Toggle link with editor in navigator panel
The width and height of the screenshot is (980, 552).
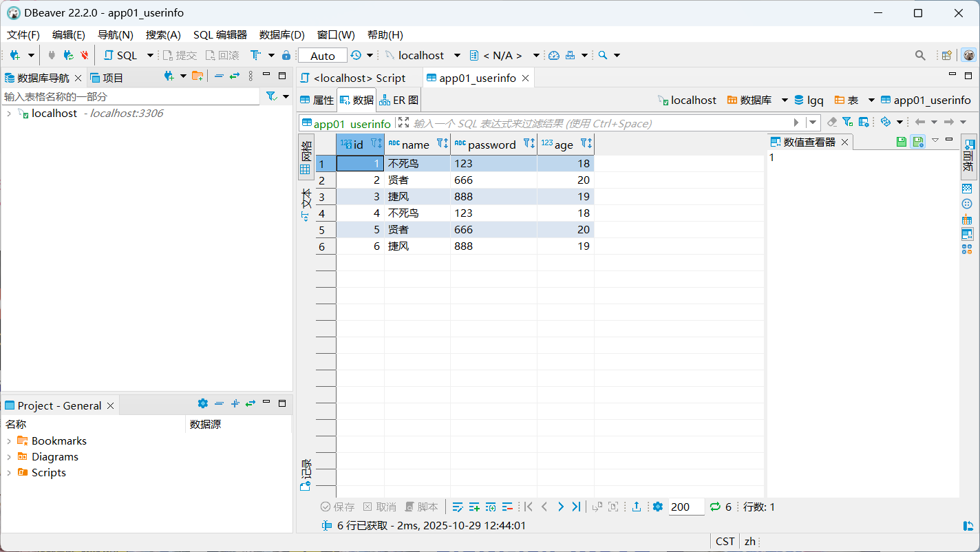coord(235,76)
